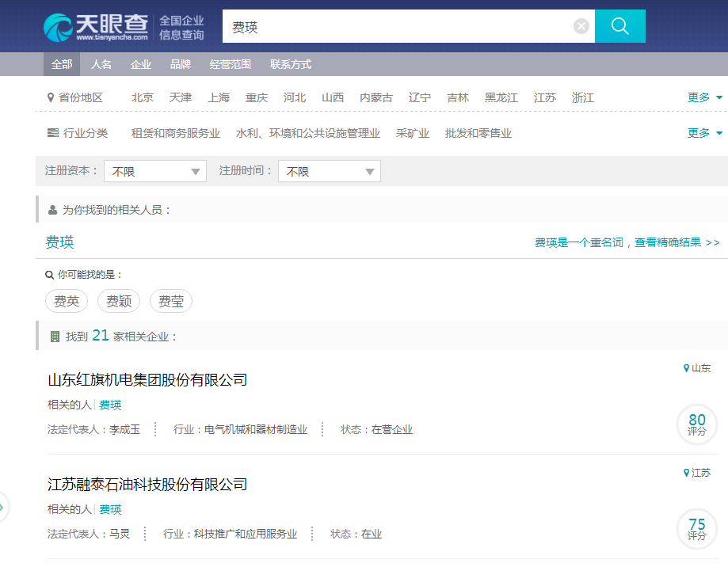728x567 pixels.
Task: Click the Tianyancha logo
Action: point(96,26)
